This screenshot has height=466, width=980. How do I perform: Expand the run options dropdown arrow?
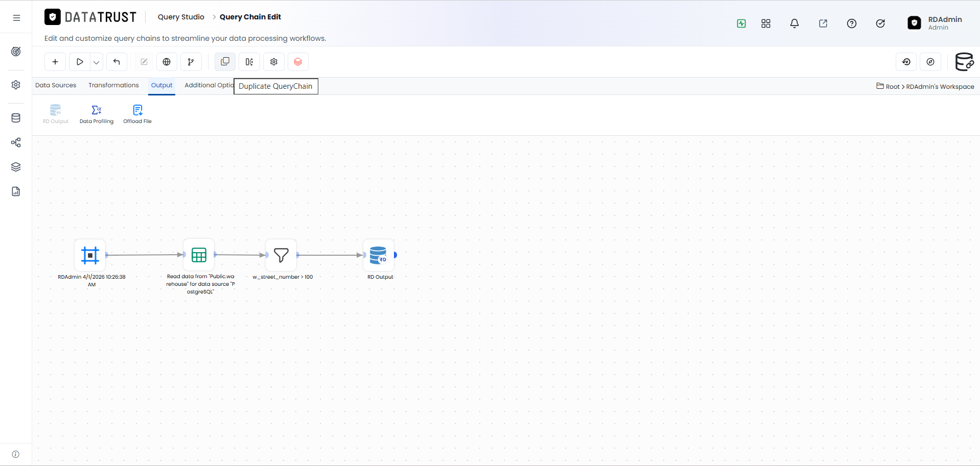pyautogui.click(x=97, y=62)
